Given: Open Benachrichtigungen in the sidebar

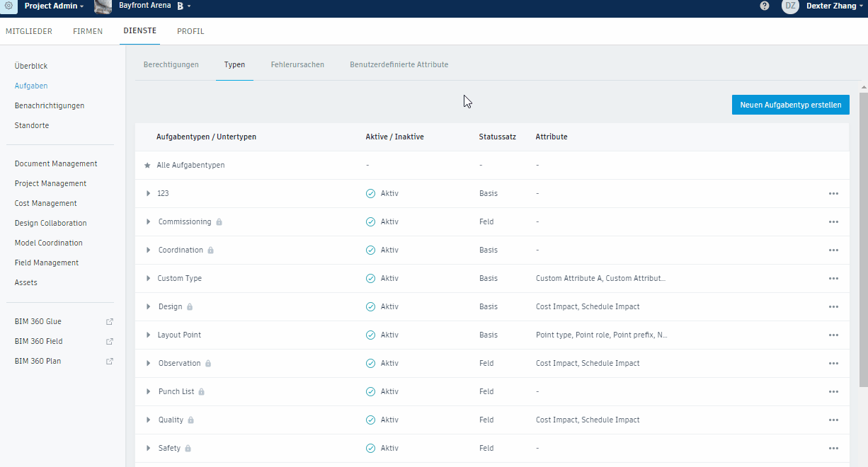Looking at the screenshot, I should click(50, 105).
